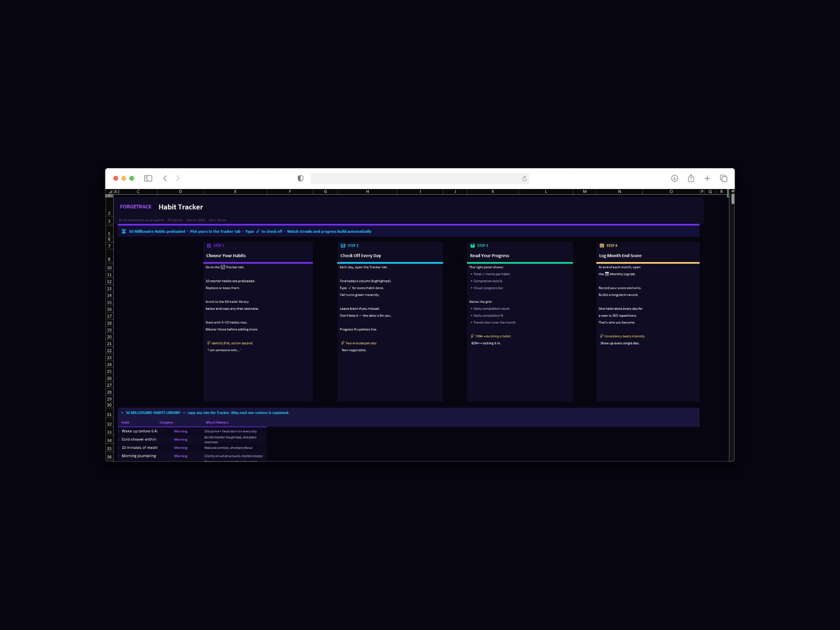Toggle the browser sidebar panel icon
The height and width of the screenshot is (630, 840).
pos(148,178)
